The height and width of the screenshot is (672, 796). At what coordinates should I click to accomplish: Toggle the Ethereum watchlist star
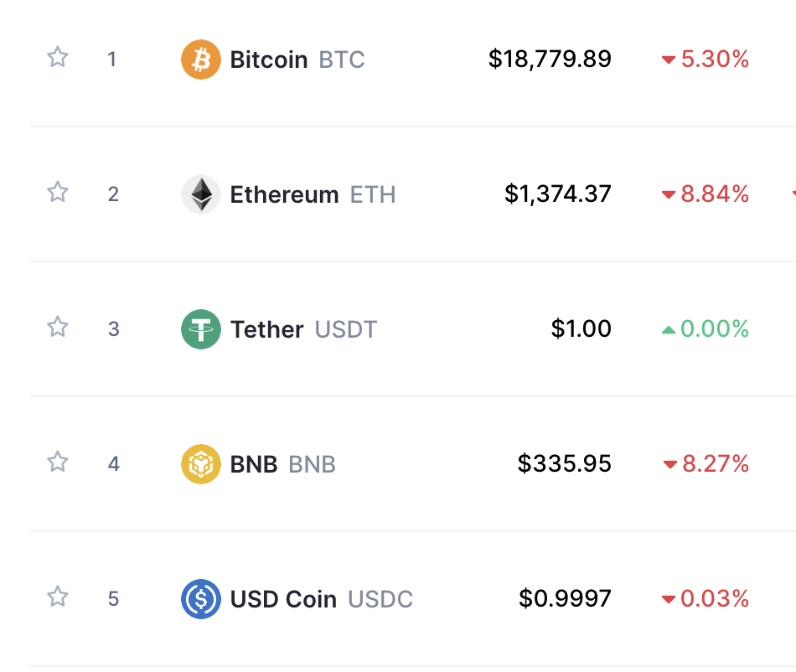[57, 193]
